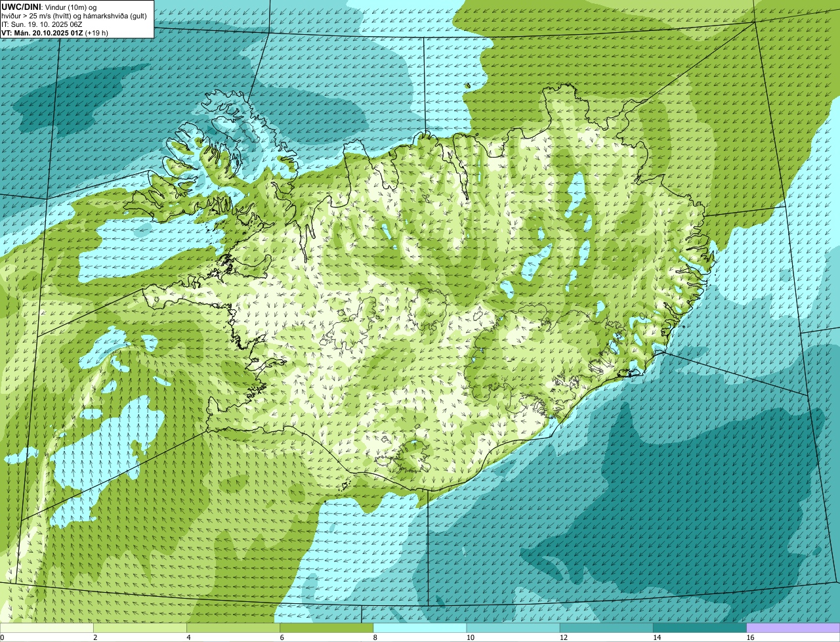Click the olive green 6–8 m/s legend swatch
Image resolution: width=840 pixels, height=642 pixels.
coord(326,628)
